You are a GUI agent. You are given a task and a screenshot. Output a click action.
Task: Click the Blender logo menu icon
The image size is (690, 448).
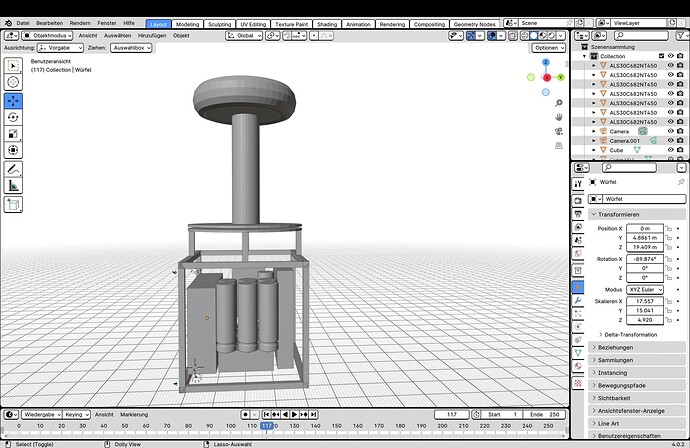(x=8, y=23)
